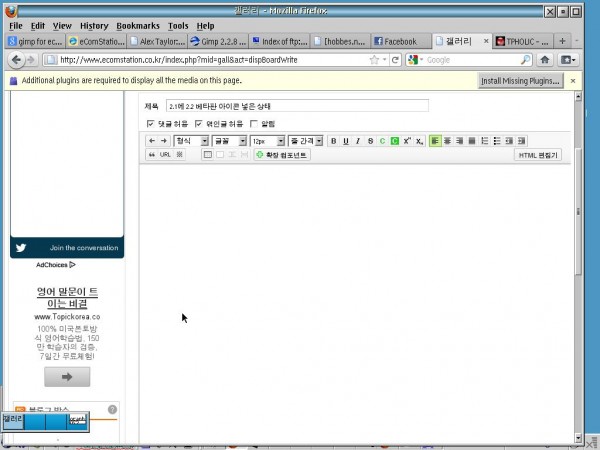Insert special character symbol
Viewport: 600px width, 450px height.
point(179,155)
